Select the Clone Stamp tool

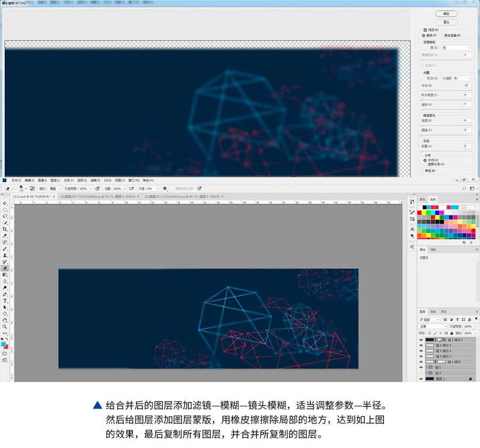tap(5, 255)
